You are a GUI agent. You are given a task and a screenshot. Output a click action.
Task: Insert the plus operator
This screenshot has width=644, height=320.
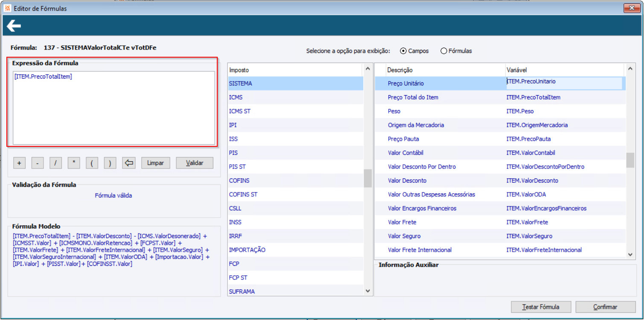[20, 163]
